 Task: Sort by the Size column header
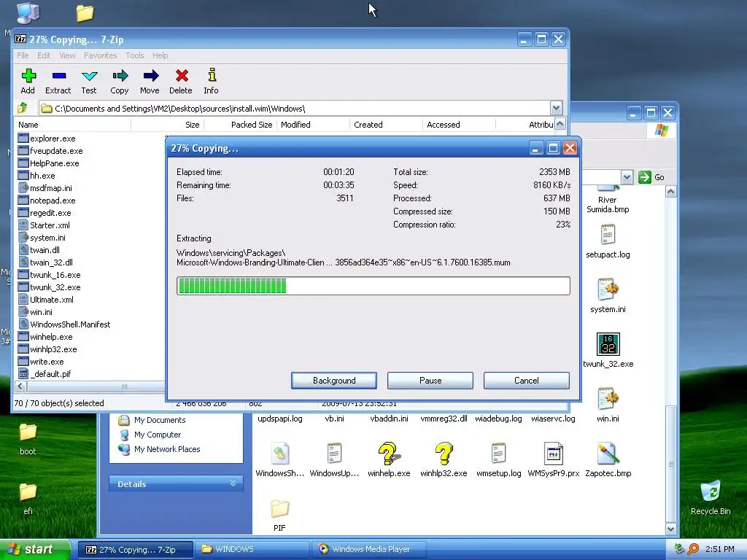pyautogui.click(x=167, y=125)
